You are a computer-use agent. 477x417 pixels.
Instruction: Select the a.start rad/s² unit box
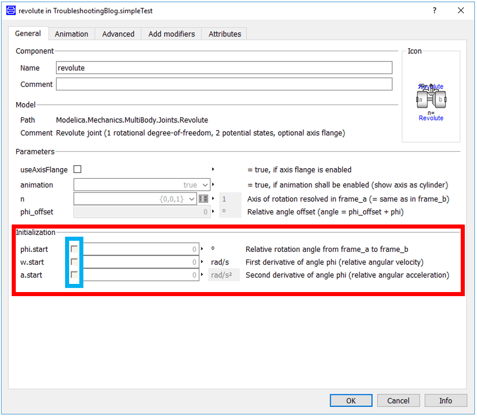pyautogui.click(x=224, y=275)
